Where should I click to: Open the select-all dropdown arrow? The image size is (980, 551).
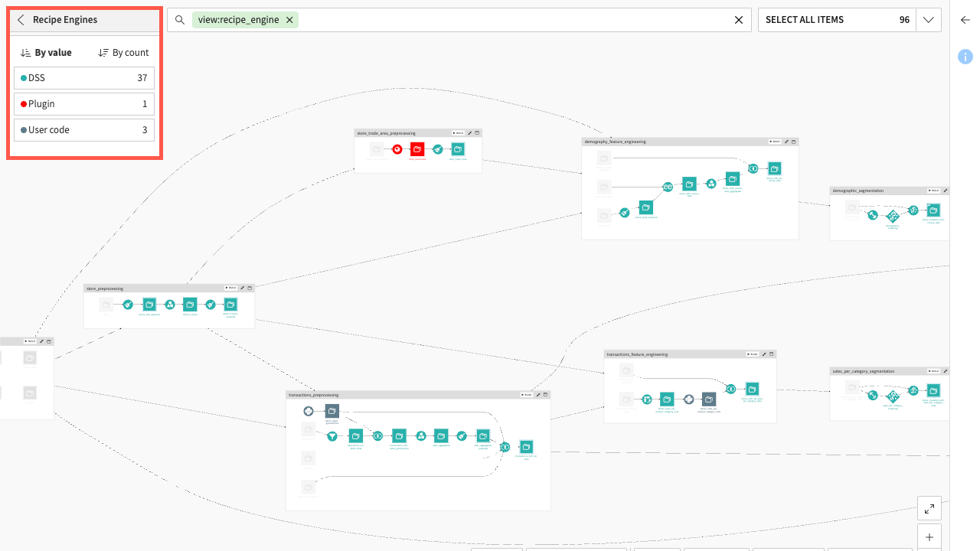pyautogui.click(x=929, y=20)
